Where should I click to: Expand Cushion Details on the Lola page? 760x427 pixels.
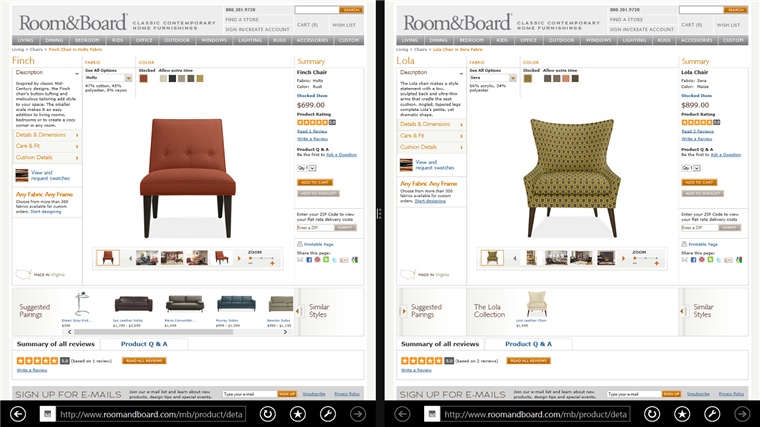(x=431, y=147)
